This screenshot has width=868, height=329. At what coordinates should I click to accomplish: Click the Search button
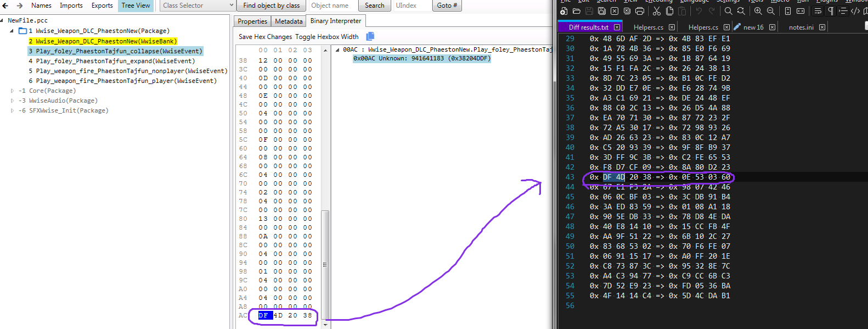tap(374, 5)
